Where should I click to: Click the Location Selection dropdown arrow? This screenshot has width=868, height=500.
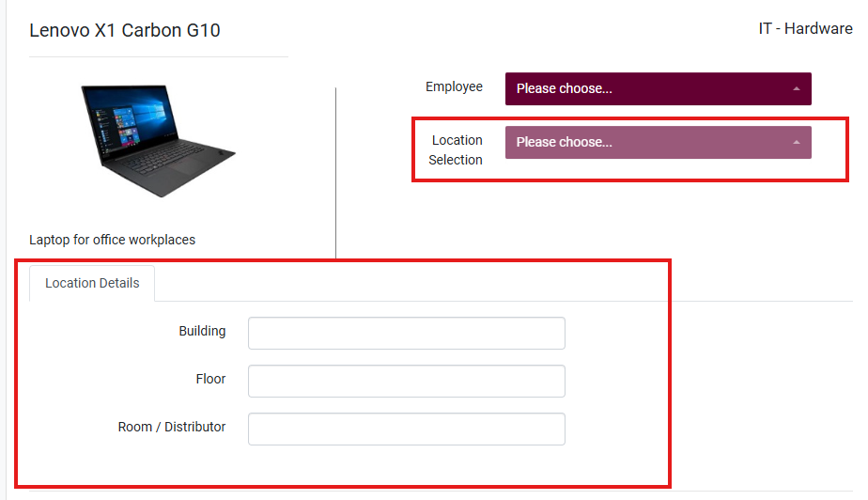click(x=797, y=143)
